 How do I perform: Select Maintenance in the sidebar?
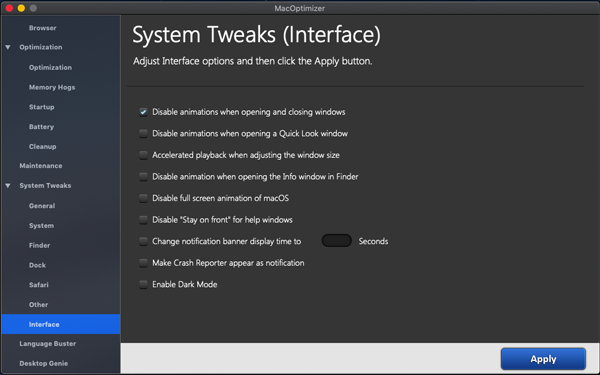tap(41, 166)
